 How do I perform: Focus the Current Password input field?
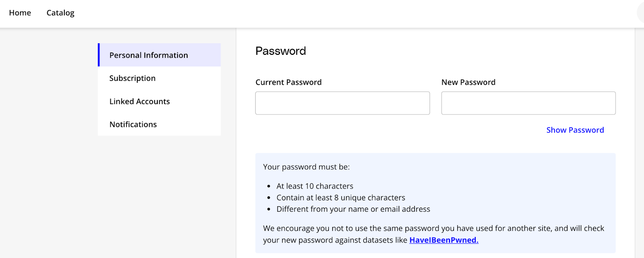click(343, 103)
